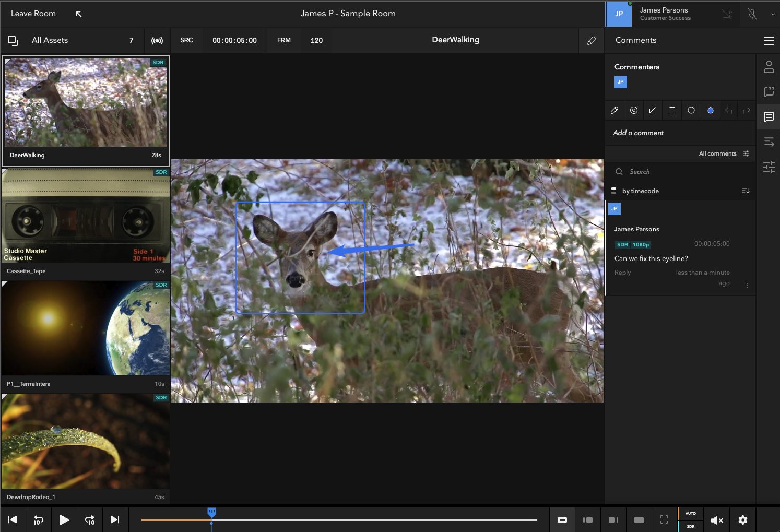
Task: Open the adjustment sliders sidebar panel
Action: [x=769, y=167]
